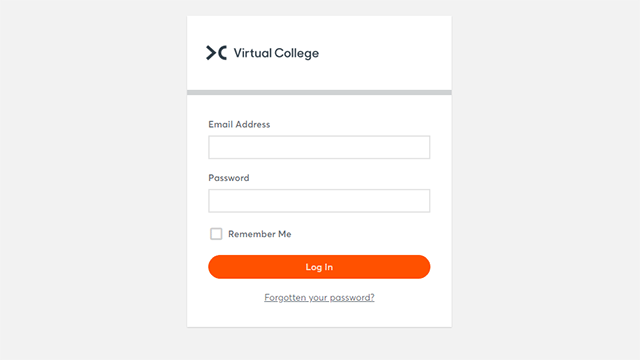Start password recovery via the underlined link
The width and height of the screenshot is (640, 360).
pyautogui.click(x=319, y=298)
